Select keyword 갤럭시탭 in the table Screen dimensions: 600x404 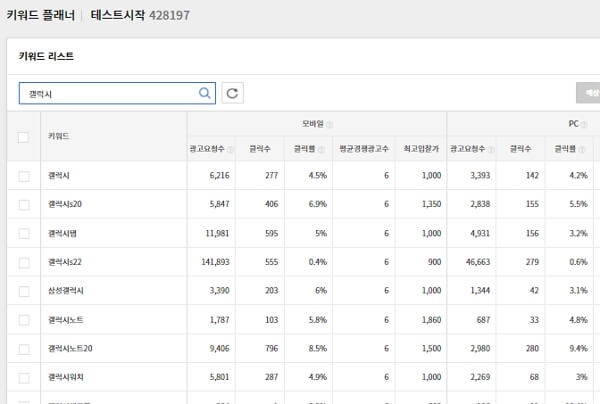[x=62, y=233]
